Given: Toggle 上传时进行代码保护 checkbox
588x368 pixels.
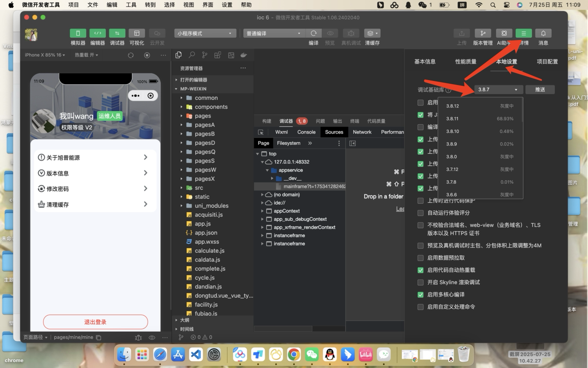Looking at the screenshot, I should 421,200.
